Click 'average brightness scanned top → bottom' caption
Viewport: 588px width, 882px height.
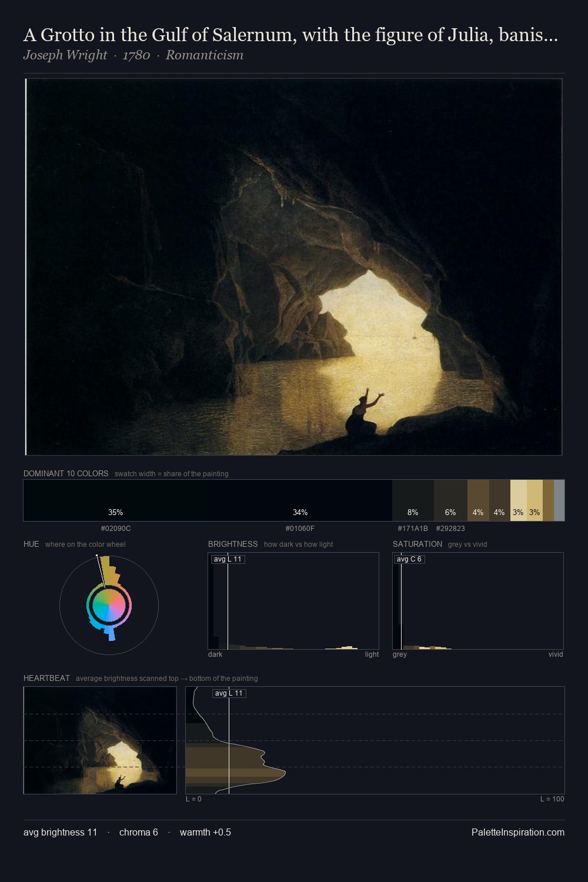pos(166,679)
